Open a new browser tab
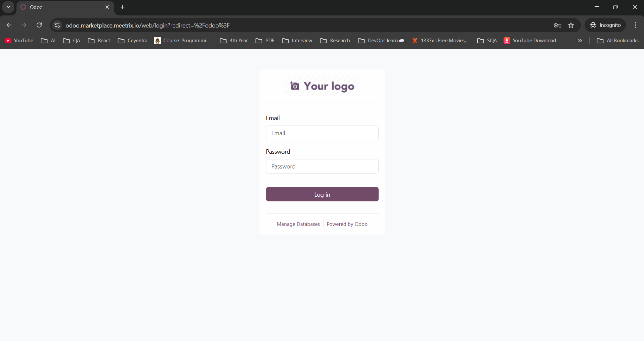 click(122, 7)
